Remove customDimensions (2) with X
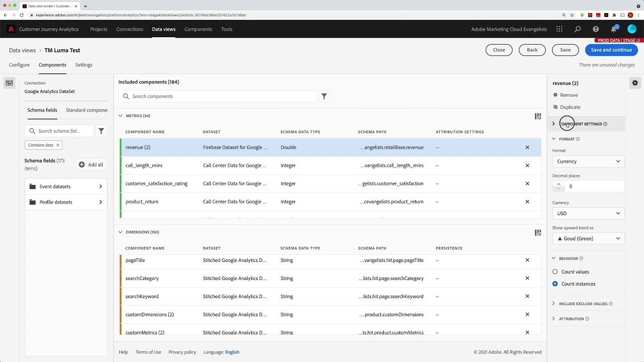Screen dimensions: 644x362 click(x=527, y=314)
